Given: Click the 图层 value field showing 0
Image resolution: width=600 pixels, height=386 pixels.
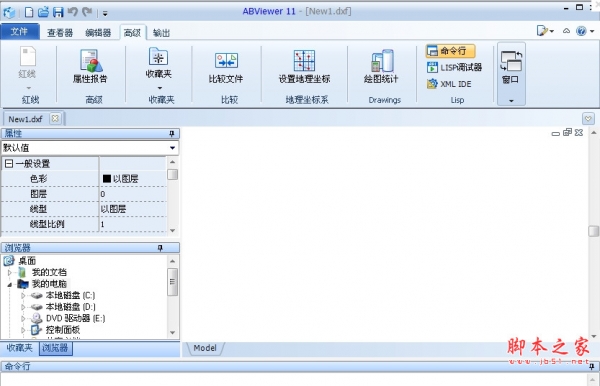Looking at the screenshot, I should click(x=133, y=194).
